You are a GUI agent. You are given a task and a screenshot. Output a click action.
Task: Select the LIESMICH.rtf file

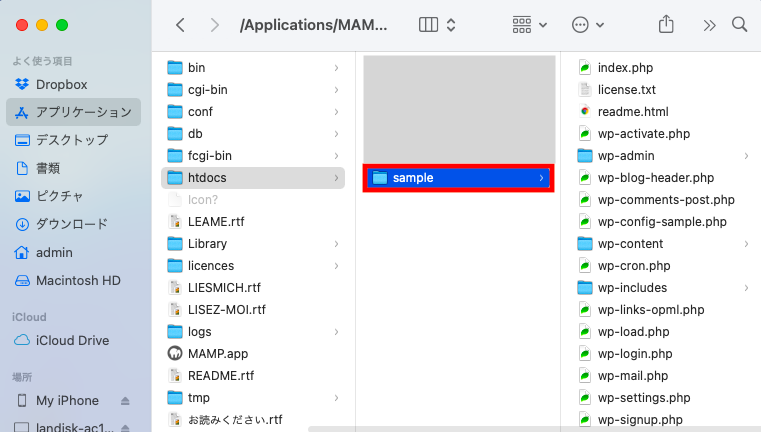point(253,288)
